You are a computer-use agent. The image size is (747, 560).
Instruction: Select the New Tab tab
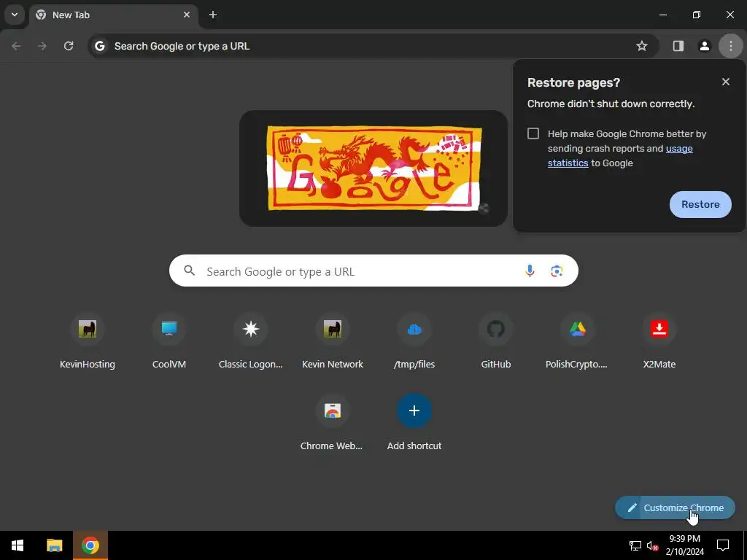tap(113, 15)
